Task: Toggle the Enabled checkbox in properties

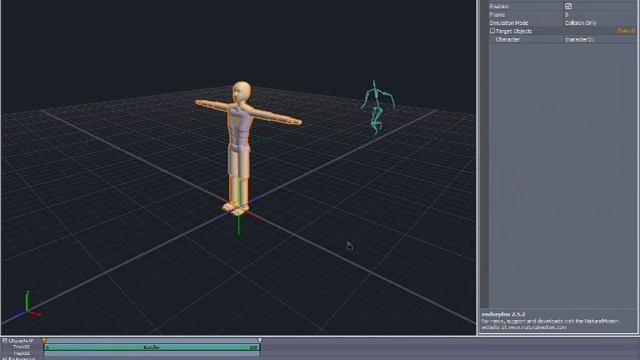Action: tap(568, 6)
